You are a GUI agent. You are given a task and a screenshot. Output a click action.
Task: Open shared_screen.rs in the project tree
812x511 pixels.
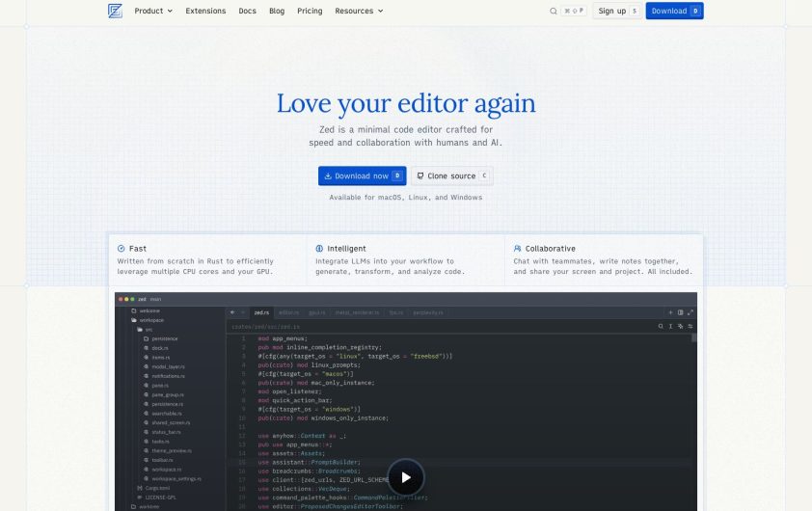(167, 422)
